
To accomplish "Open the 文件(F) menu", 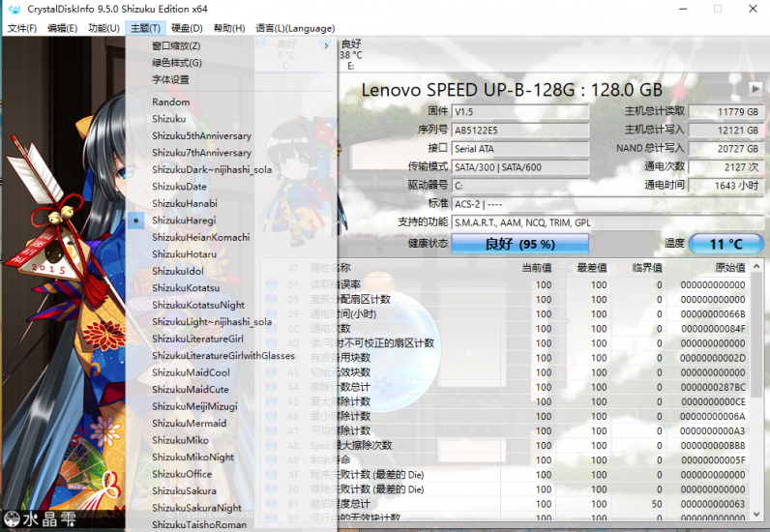I will 22,28.
